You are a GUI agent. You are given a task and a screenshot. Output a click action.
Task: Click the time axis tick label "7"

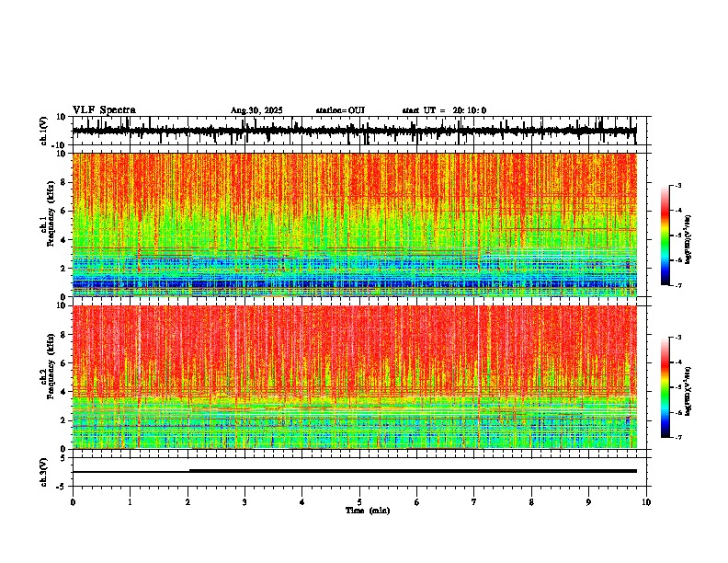474,502
